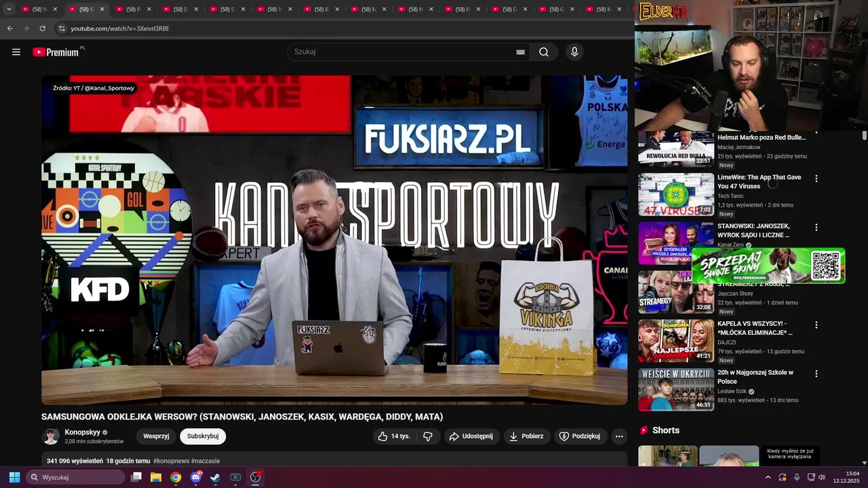Open File Explorer from the taskbar

[156, 477]
